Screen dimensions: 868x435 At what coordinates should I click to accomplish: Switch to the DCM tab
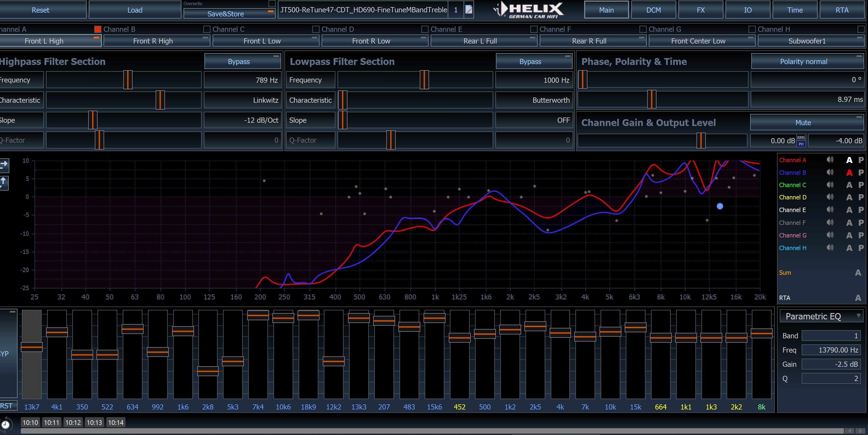[653, 10]
